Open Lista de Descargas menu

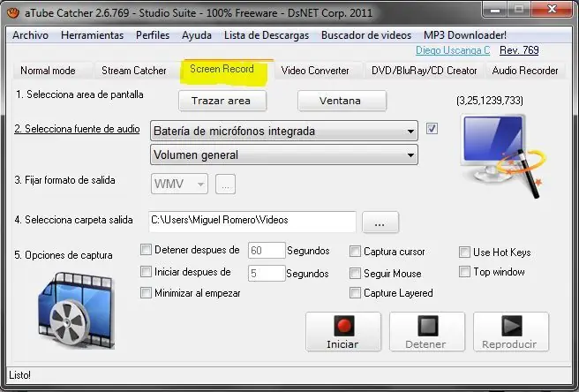[267, 35]
